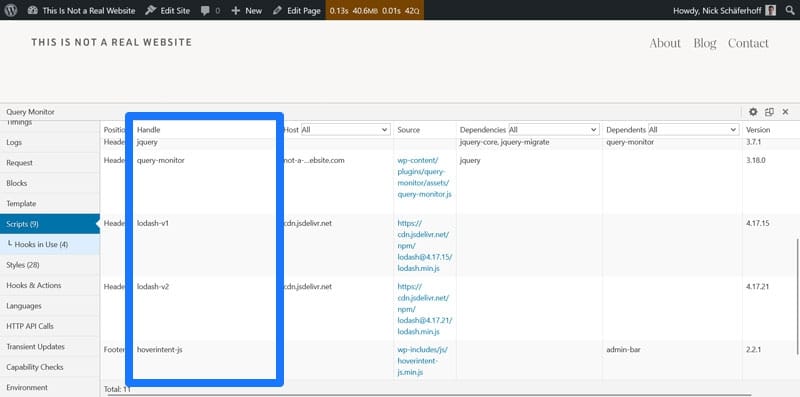
Task: Open Query Monitor settings gear
Action: point(753,112)
